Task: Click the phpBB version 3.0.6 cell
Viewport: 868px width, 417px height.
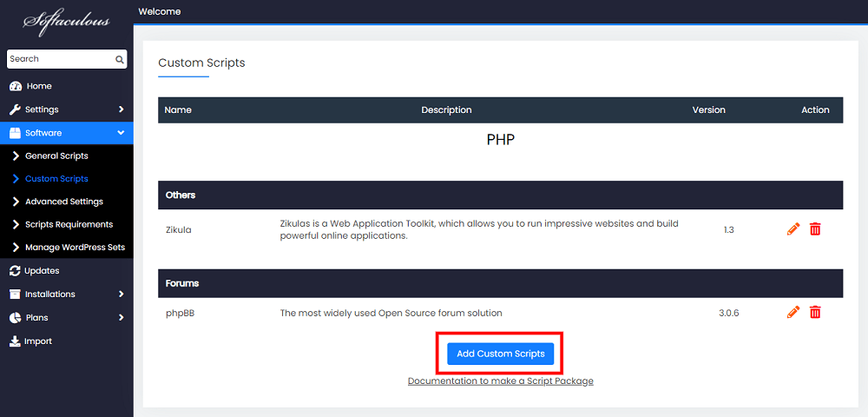Action: 728,313
